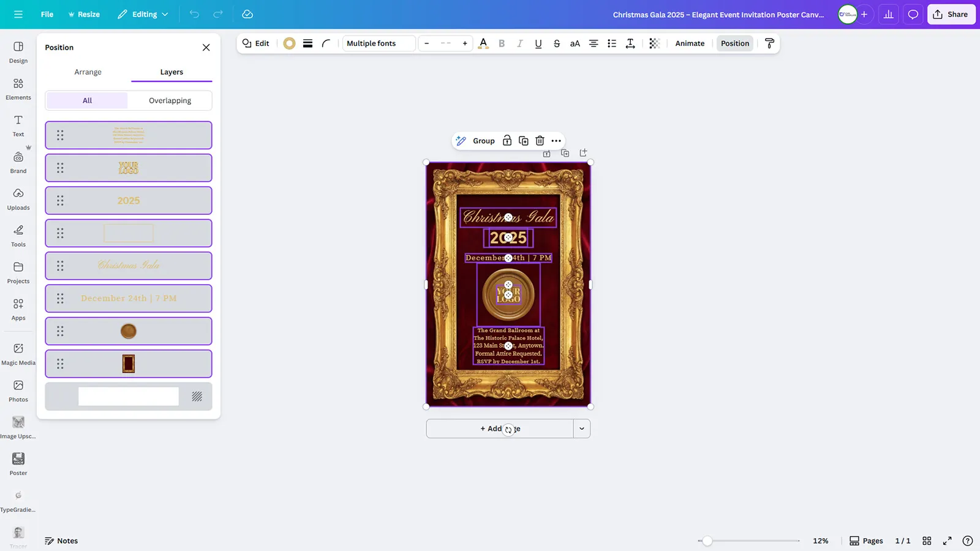Open the transparency checkerboard icon
This screenshot has height=551, width=980.
coord(654,43)
